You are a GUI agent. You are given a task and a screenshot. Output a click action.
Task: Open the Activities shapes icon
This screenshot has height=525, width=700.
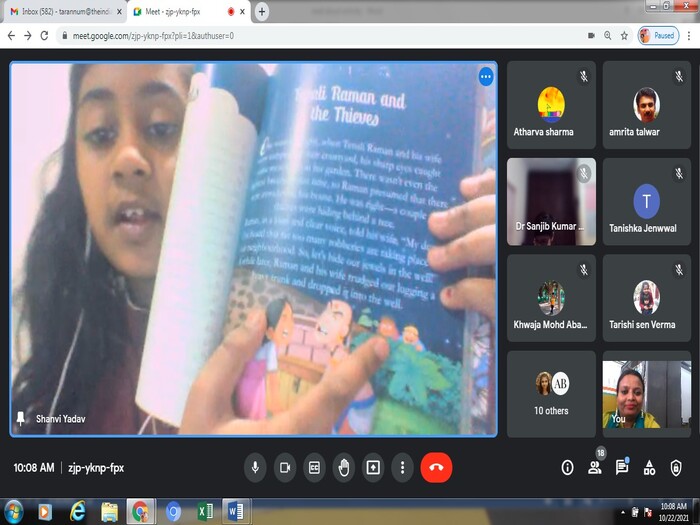pyautogui.click(x=649, y=467)
